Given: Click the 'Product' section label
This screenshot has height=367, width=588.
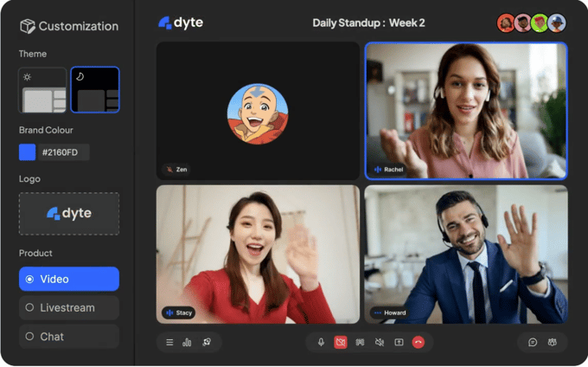Looking at the screenshot, I should coord(35,253).
